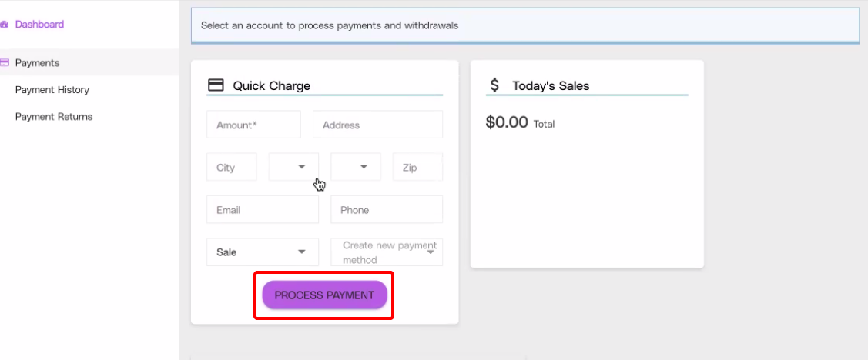
Task: Select the City text field
Action: [231, 167]
